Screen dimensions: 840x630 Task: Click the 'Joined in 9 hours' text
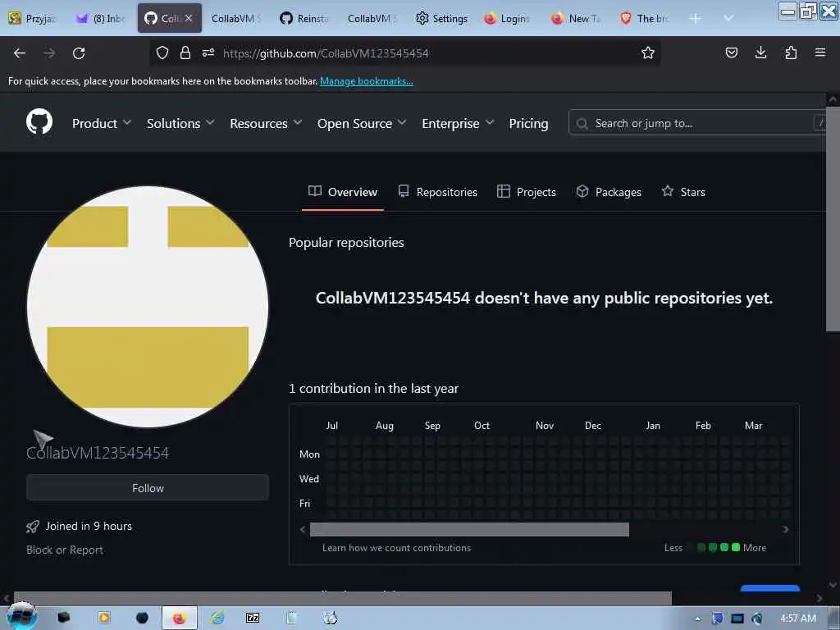(x=89, y=526)
